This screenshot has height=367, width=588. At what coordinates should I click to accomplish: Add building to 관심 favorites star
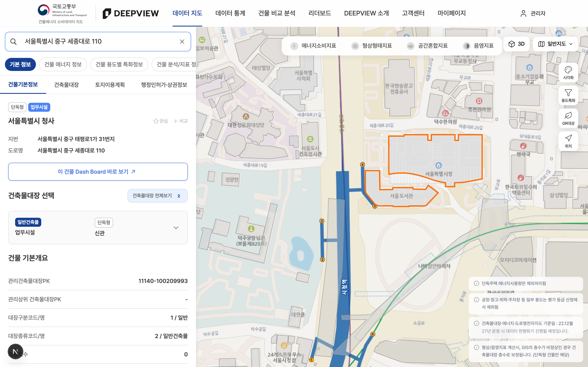pos(161,121)
